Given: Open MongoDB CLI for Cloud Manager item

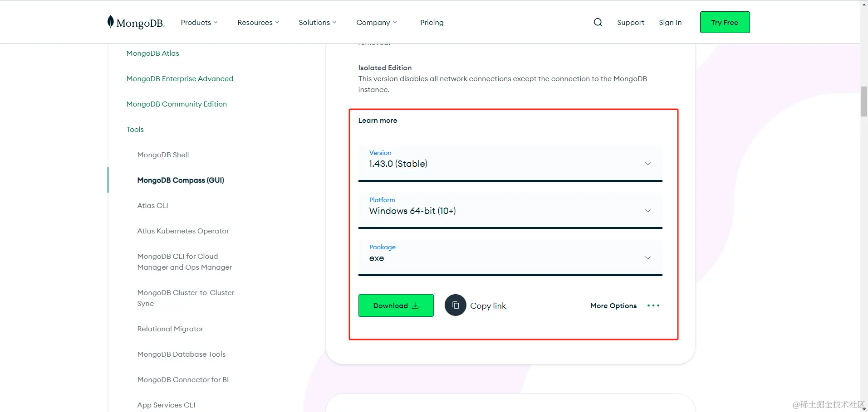Looking at the screenshot, I should pyautogui.click(x=185, y=262).
